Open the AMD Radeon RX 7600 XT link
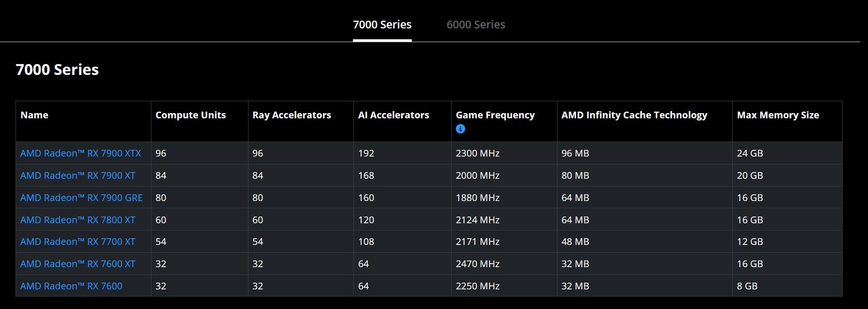Screen dimensions: 868x309 point(78,264)
